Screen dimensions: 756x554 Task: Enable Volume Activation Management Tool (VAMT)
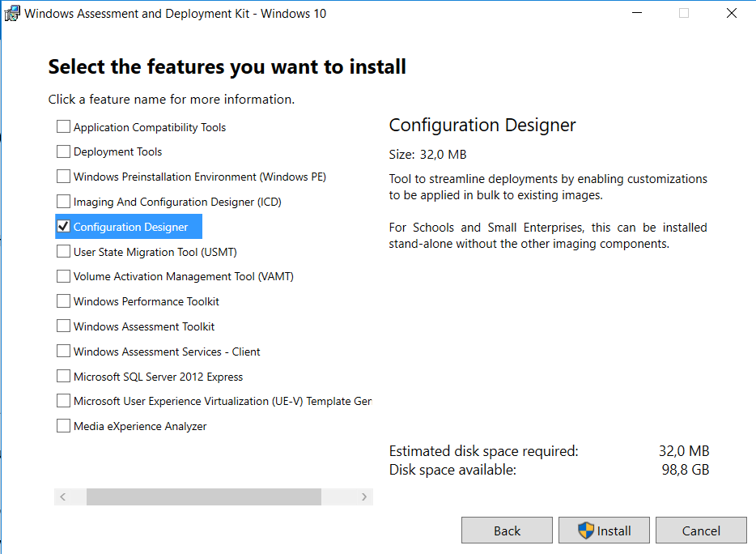click(x=63, y=276)
